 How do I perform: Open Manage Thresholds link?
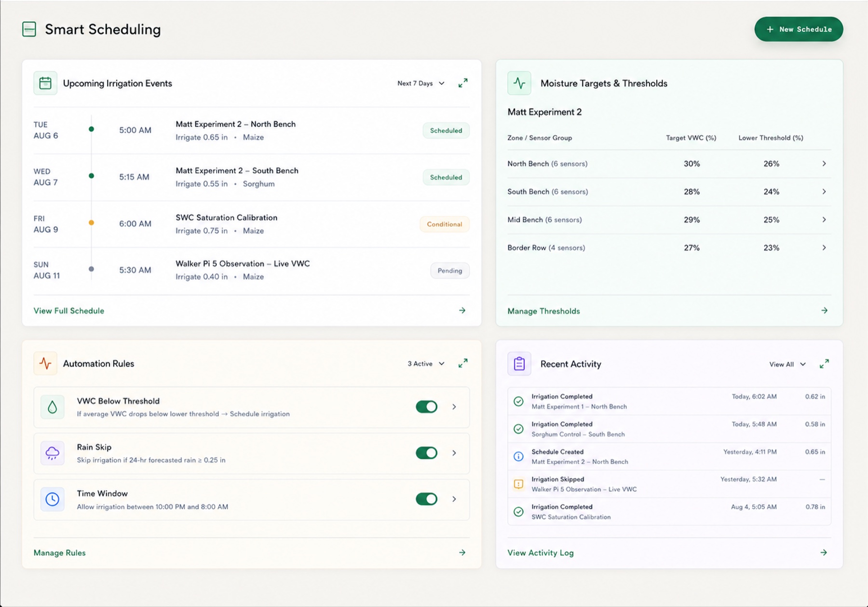coord(543,311)
